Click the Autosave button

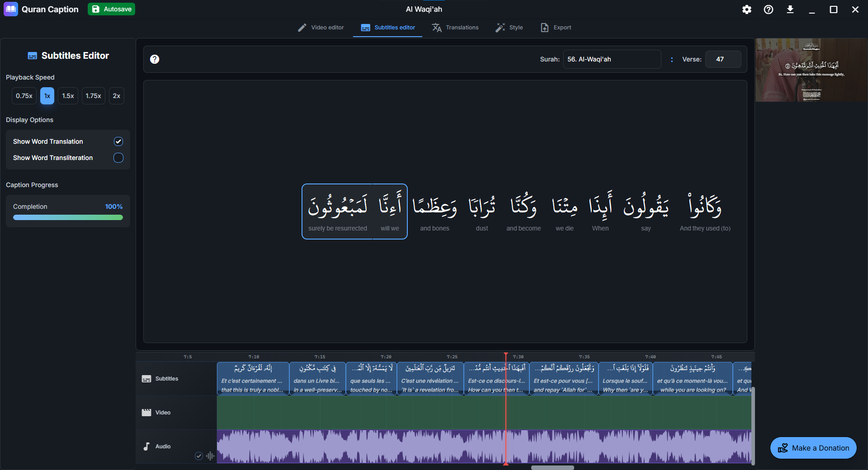click(111, 9)
